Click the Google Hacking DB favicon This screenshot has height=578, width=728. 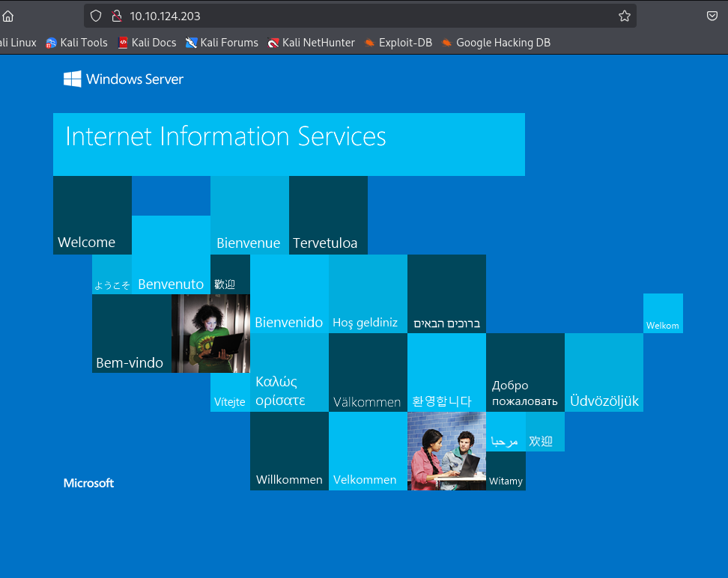point(446,43)
